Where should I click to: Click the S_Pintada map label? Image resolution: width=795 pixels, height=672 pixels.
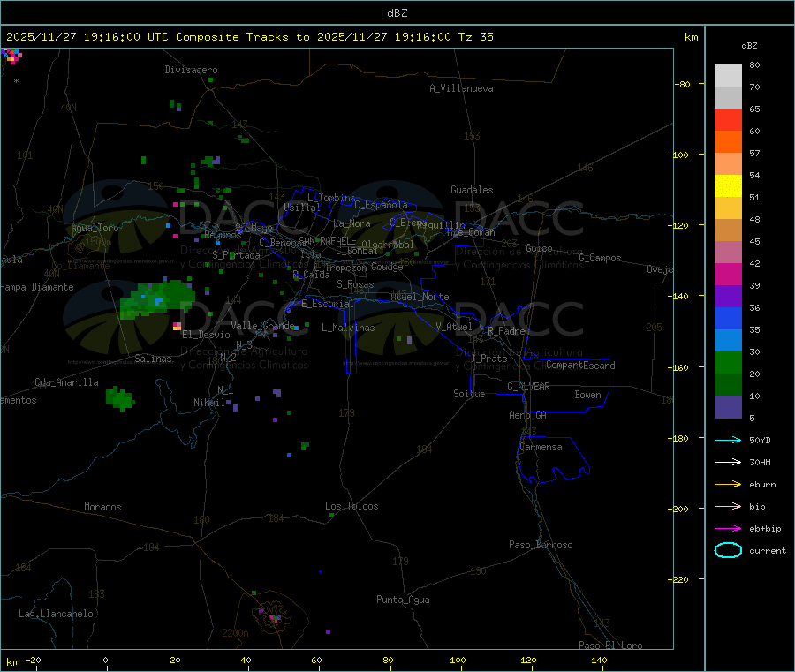tap(236, 255)
